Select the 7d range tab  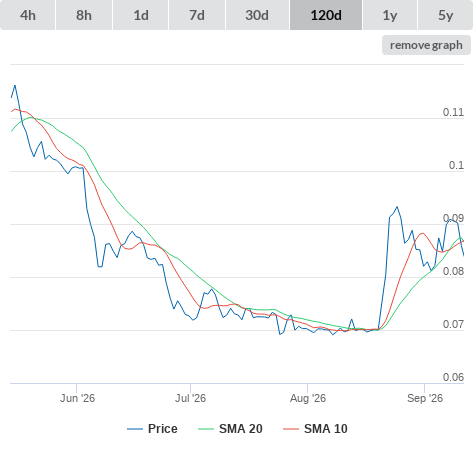coord(197,15)
